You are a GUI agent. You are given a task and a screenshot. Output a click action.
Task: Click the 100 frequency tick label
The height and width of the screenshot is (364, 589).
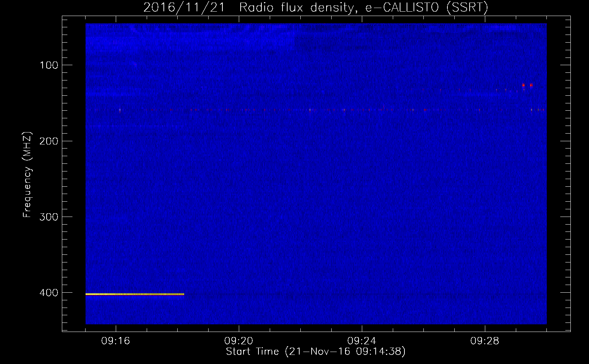click(49, 65)
